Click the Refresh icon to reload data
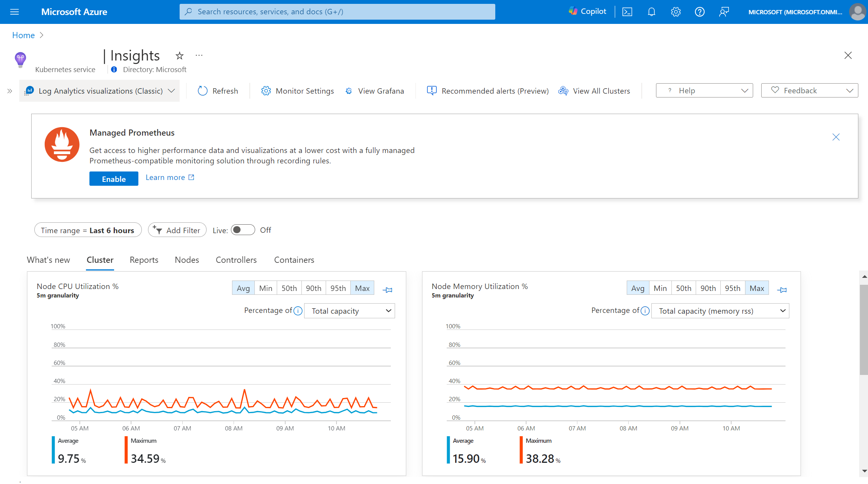 pos(202,90)
